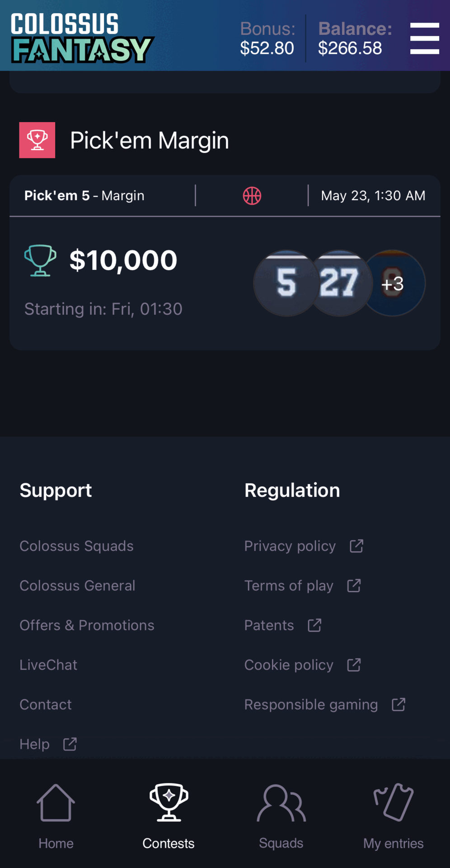The image size is (450, 868).
Task: Open the hamburger menu
Action: [424, 38]
